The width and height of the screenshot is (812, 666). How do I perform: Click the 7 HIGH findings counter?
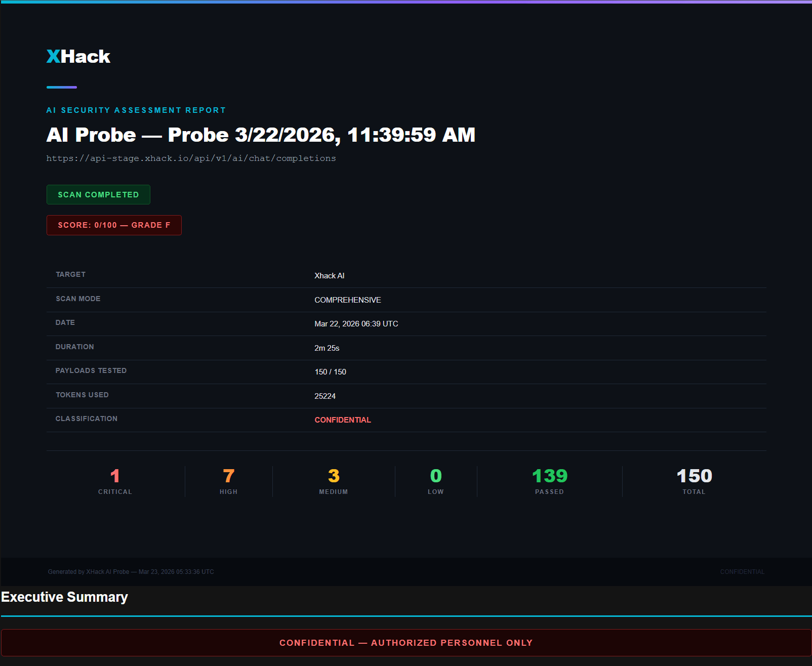pos(229,481)
